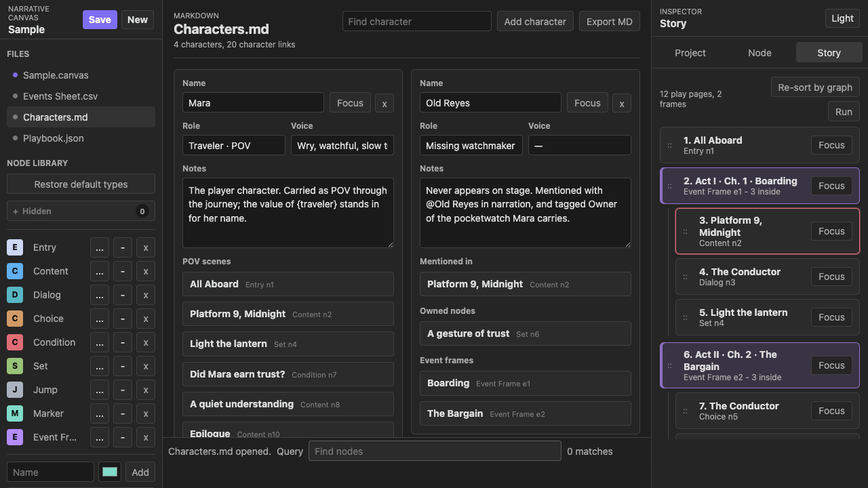Focus the 4. The Conductor dialog page
The image size is (868, 488).
pos(831,277)
